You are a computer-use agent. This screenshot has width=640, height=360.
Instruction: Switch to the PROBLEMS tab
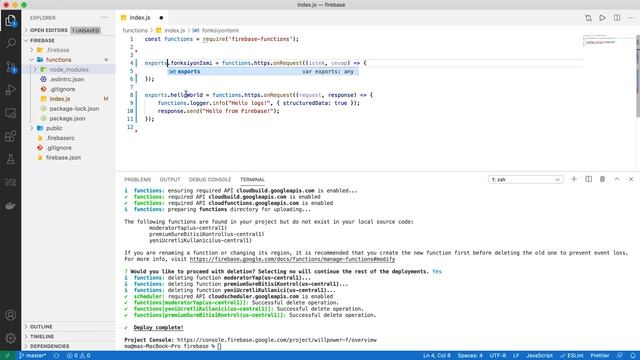point(138,180)
